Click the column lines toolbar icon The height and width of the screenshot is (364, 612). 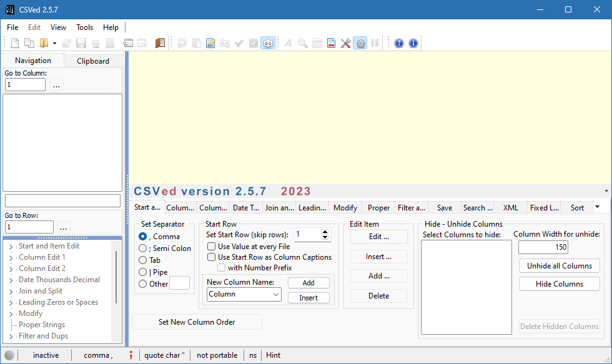(x=375, y=43)
